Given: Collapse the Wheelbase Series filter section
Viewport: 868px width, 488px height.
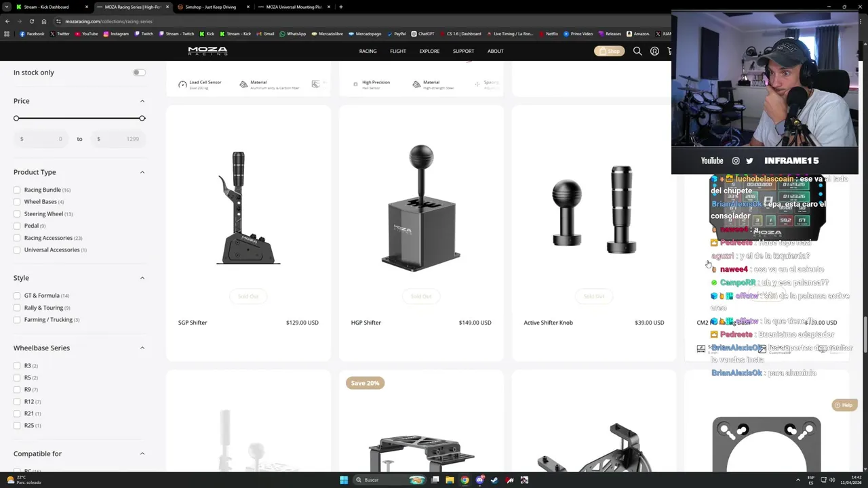Looking at the screenshot, I should click(142, 348).
